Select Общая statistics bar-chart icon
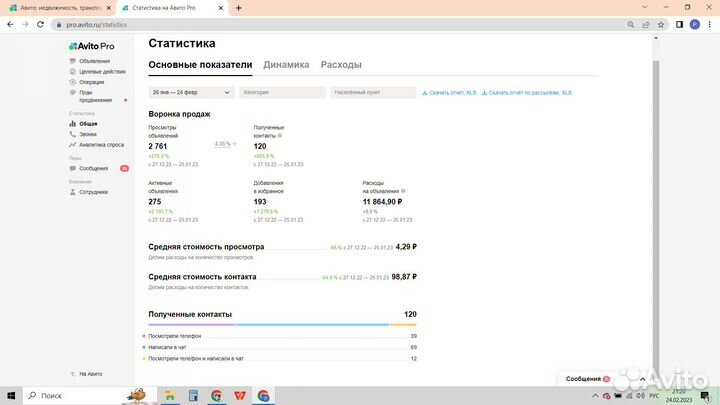This screenshot has width=720, height=405. pyautogui.click(x=73, y=124)
